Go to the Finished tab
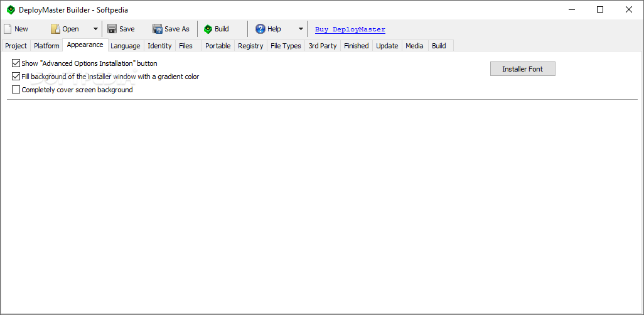Image resolution: width=644 pixels, height=315 pixels. 356,46
